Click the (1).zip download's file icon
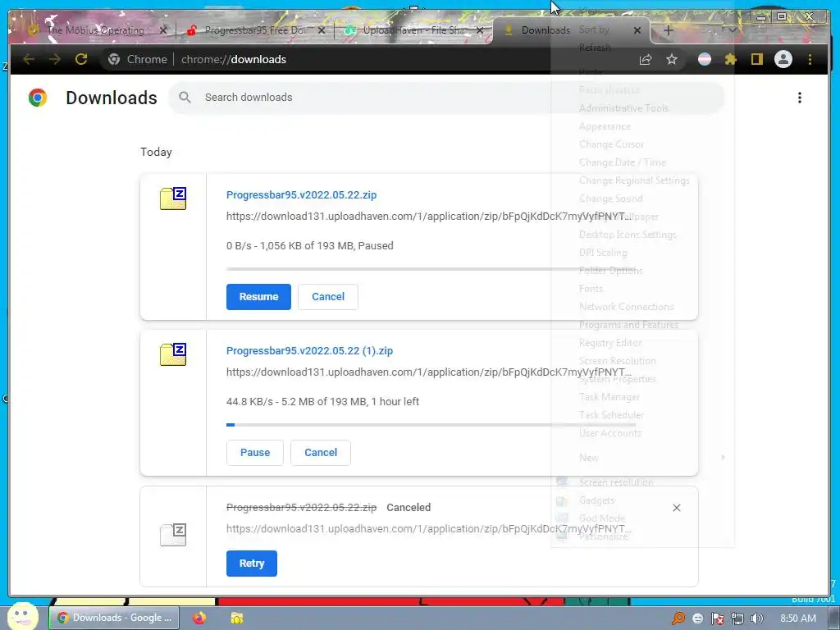The image size is (840, 630). (173, 354)
